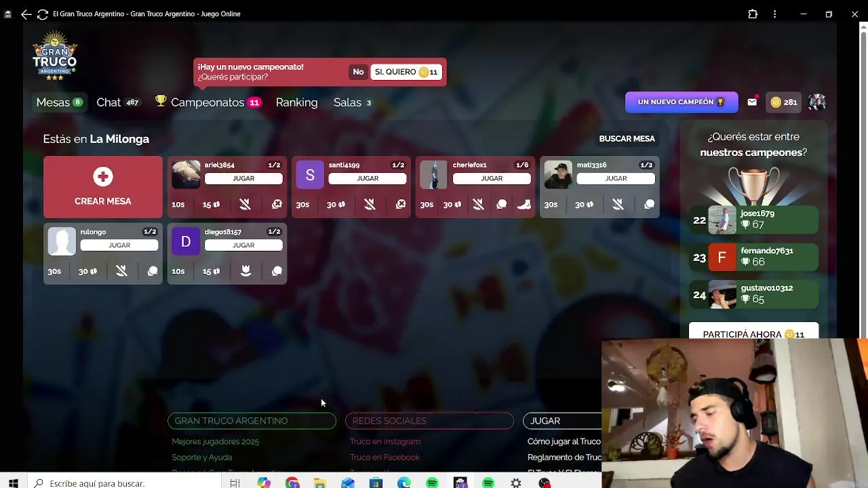Open the mail envelope icon
This screenshot has height=488, width=868.
pyautogui.click(x=752, y=102)
